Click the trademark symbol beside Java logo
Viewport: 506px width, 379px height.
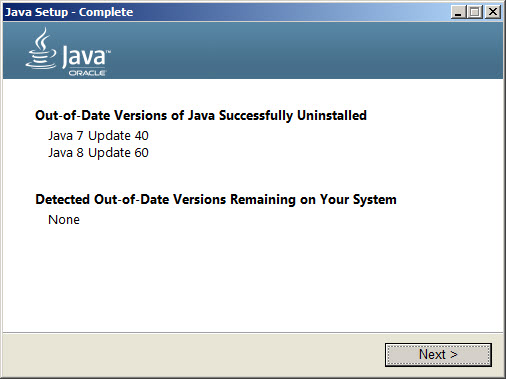point(108,52)
